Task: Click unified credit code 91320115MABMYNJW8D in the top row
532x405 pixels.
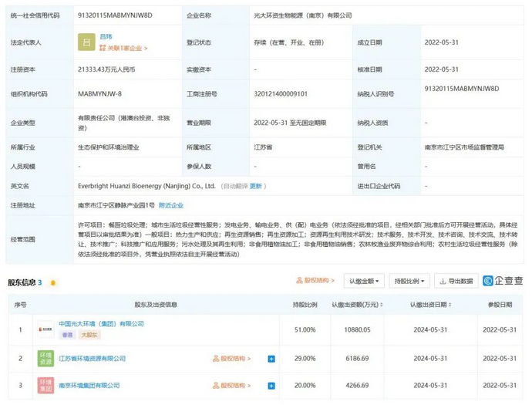Action: [x=115, y=15]
